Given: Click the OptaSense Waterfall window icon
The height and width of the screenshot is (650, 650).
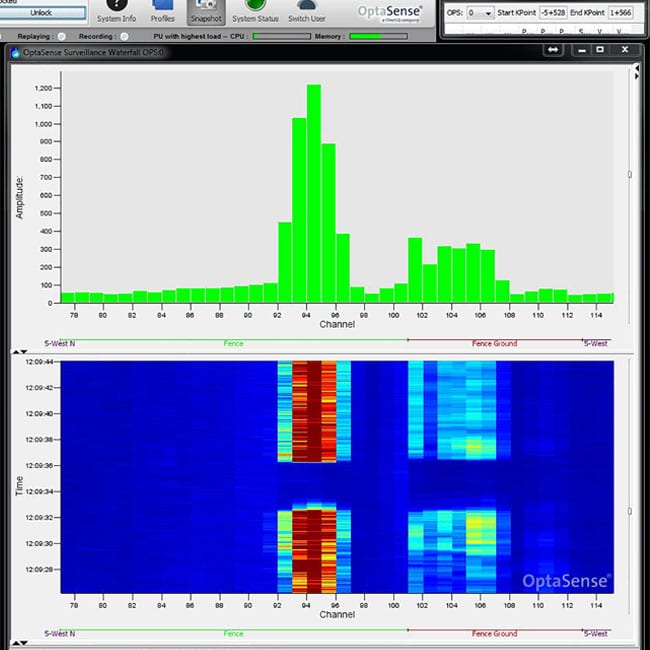Looking at the screenshot, I should point(15,53).
